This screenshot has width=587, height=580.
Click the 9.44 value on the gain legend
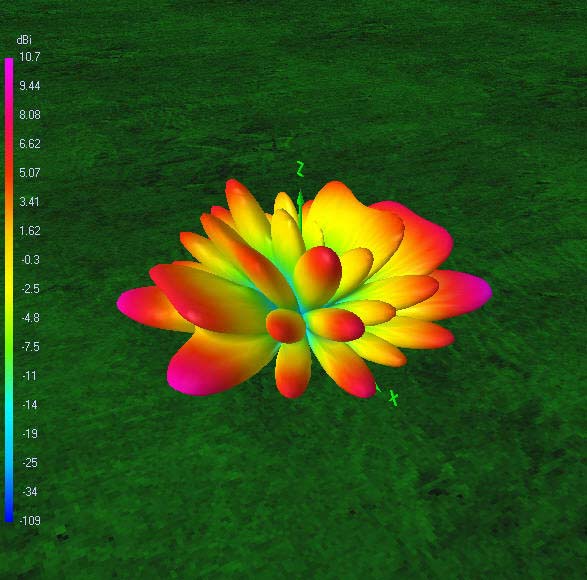click(x=30, y=86)
